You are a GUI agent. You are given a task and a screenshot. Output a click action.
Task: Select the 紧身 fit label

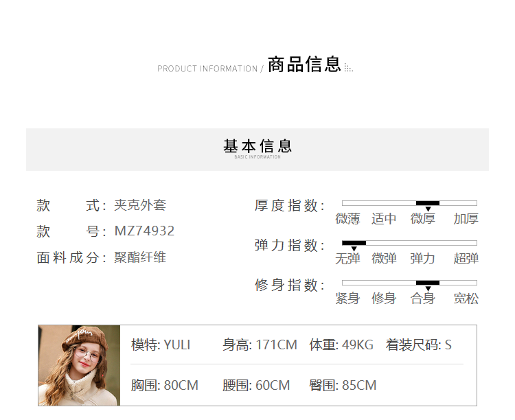347,299
